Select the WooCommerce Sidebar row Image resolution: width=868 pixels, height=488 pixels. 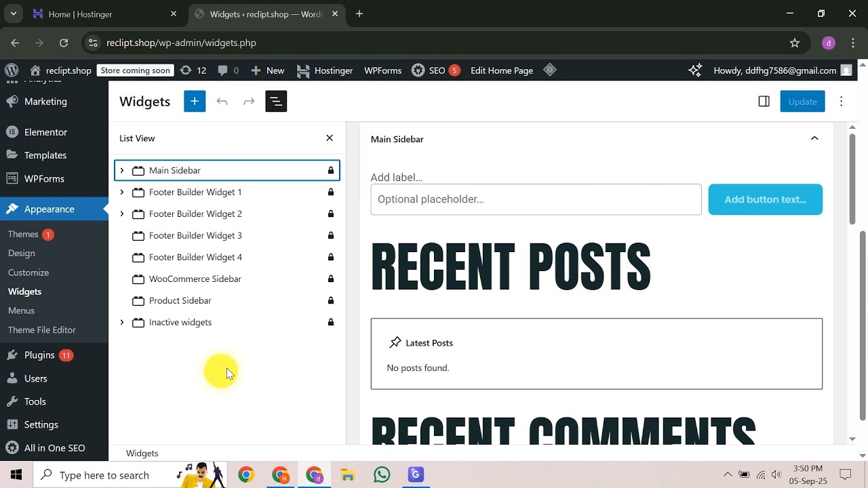tap(227, 279)
